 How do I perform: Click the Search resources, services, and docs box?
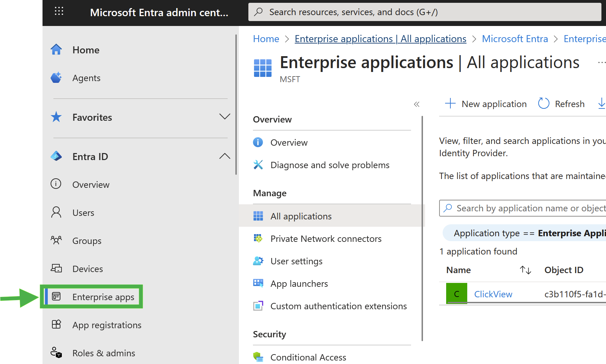[x=425, y=12]
